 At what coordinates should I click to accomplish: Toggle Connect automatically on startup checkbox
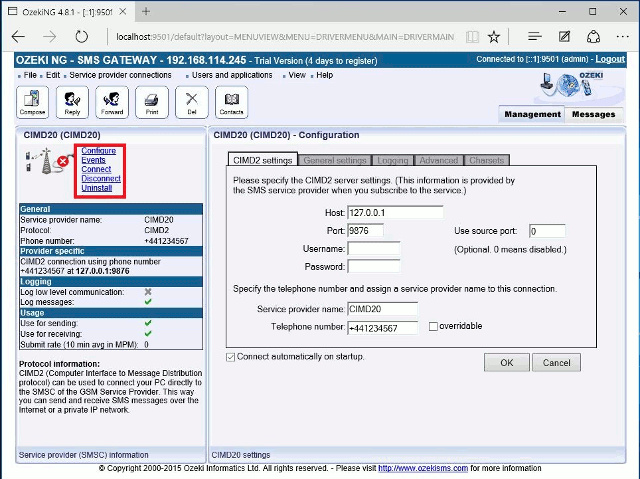(231, 357)
